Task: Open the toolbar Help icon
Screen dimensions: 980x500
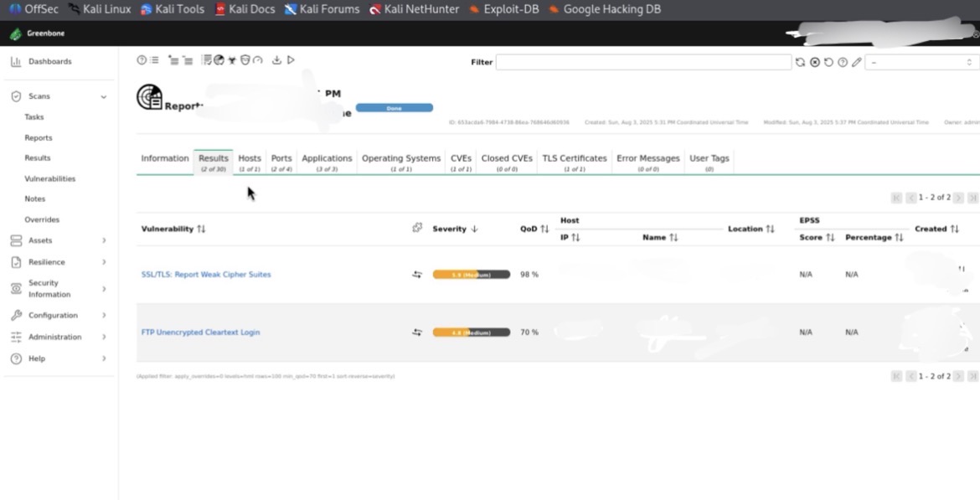Action: [x=141, y=59]
